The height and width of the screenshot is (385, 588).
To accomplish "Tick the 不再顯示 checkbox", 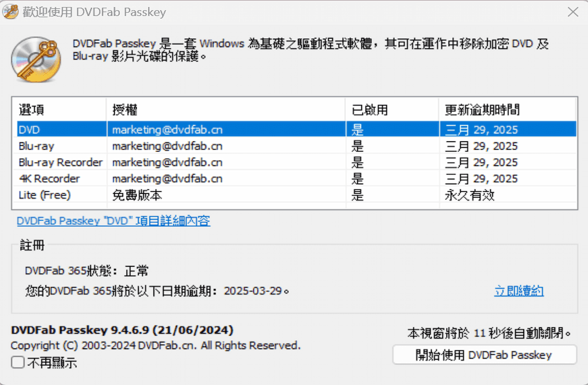I will (x=17, y=363).
